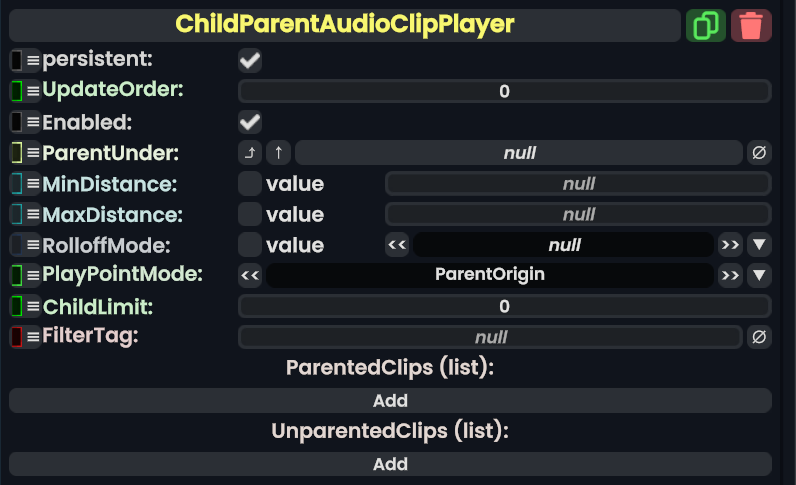This screenshot has height=485, width=796.
Task: Click the ParentUnder hooked-arrow icon
Action: [250, 153]
